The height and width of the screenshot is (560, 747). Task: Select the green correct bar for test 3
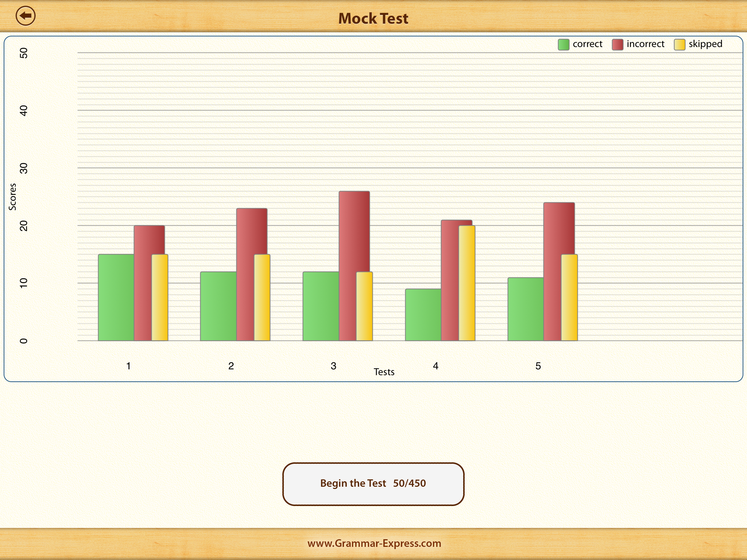click(321, 306)
